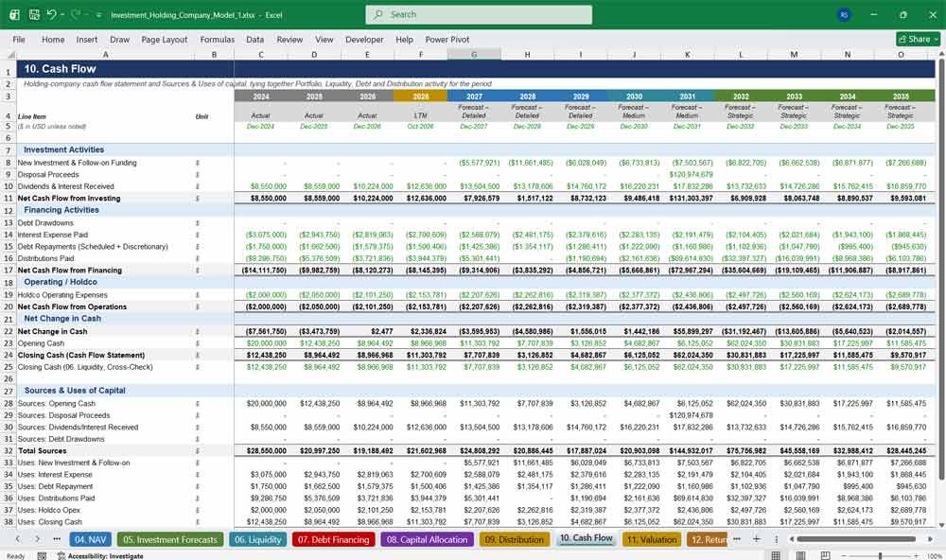Open the Developer ribbon tab
Screen dimensions: 946x560
tap(364, 39)
